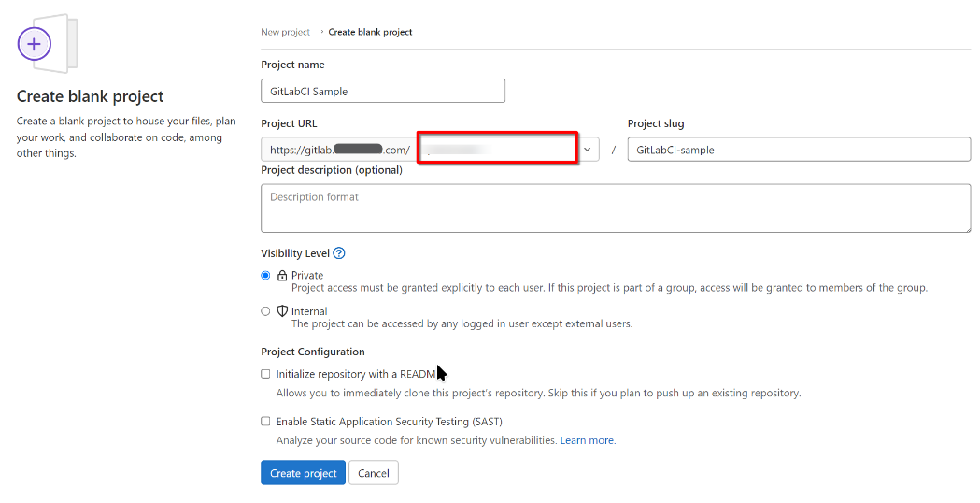Open the Visibility Level help icon
Viewport: 980px width, 503px height.
339,253
